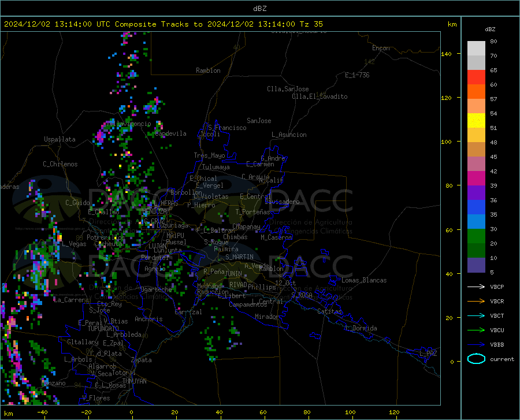
Task: Click the VBCR legend label
Action: click(497, 302)
